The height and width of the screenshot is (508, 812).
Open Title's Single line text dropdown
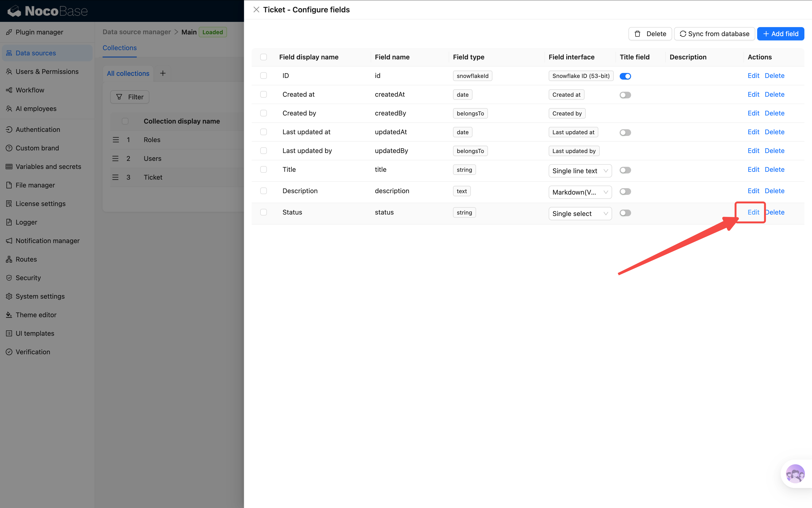coord(580,171)
